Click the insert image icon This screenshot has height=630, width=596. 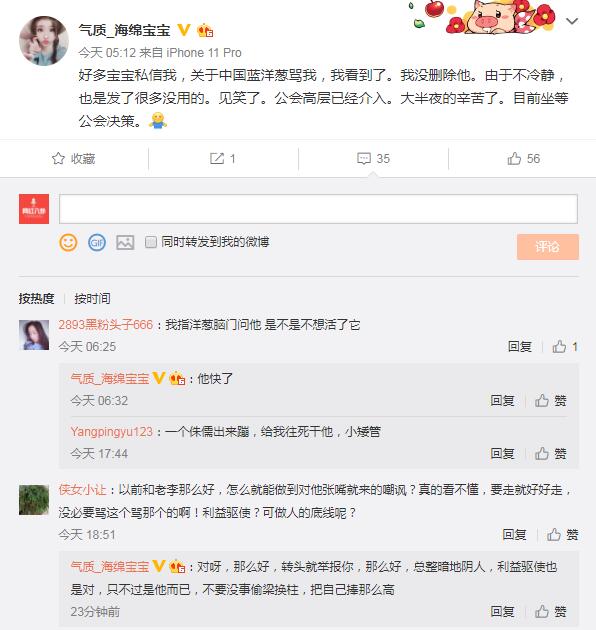pos(125,242)
